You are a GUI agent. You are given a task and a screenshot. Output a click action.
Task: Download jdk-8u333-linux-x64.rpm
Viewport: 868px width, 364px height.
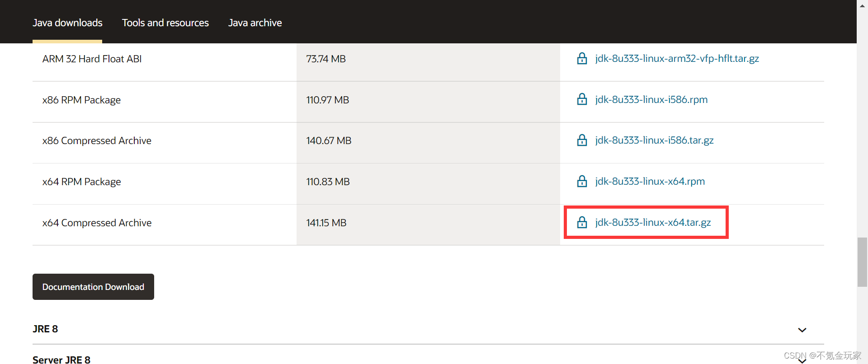[x=650, y=182]
